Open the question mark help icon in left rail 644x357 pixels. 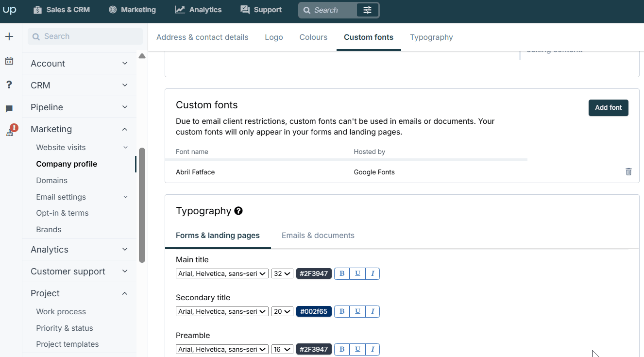[9, 85]
